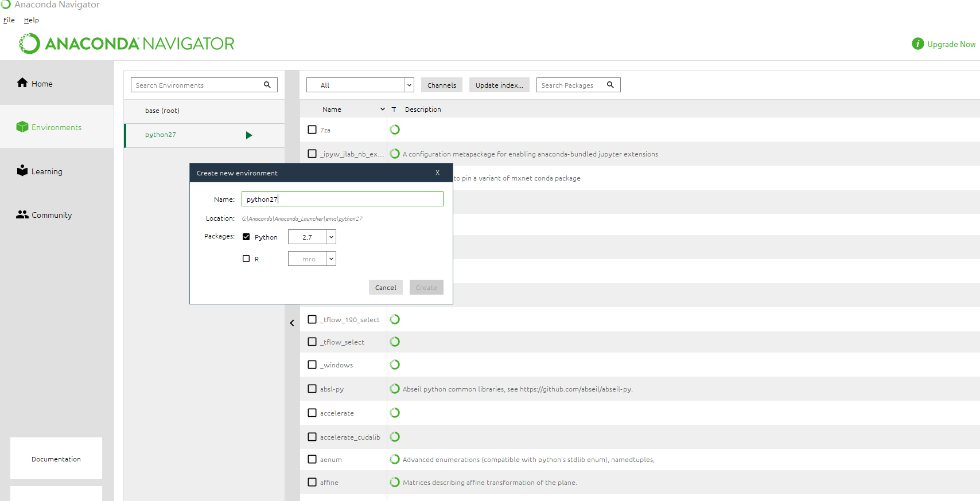The image size is (980, 501).
Task: Check the accelerate package checkbox
Action: (x=312, y=413)
